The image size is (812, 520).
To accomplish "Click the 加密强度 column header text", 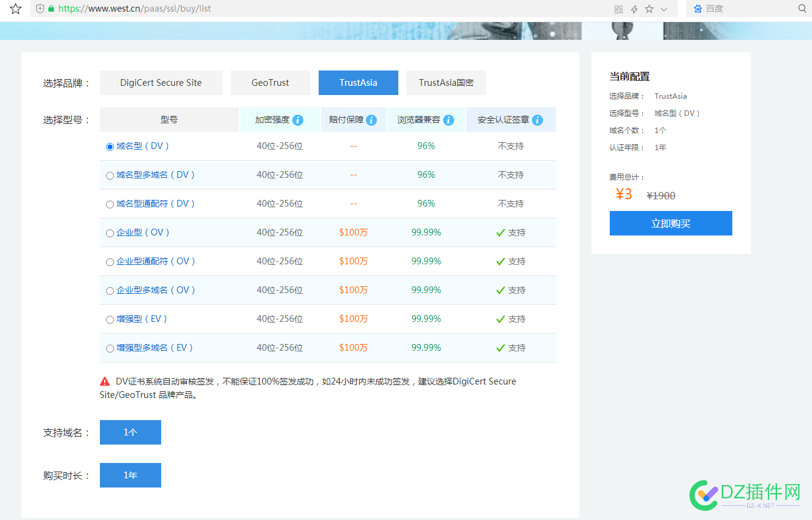I will tap(272, 120).
